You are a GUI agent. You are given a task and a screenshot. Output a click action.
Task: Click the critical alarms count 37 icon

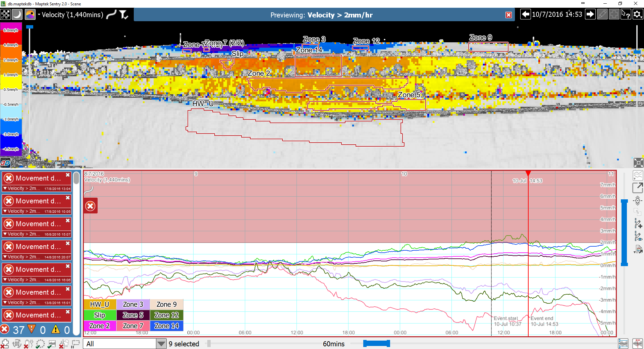tap(5, 330)
